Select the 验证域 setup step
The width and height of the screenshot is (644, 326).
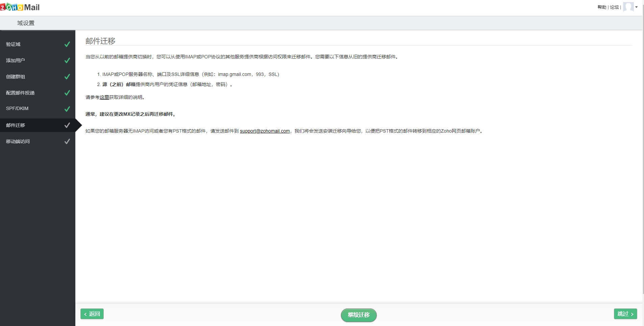pyautogui.click(x=14, y=44)
